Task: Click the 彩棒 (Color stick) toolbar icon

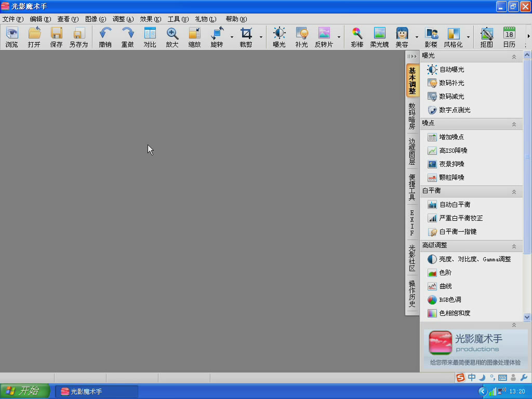Action: (357, 37)
